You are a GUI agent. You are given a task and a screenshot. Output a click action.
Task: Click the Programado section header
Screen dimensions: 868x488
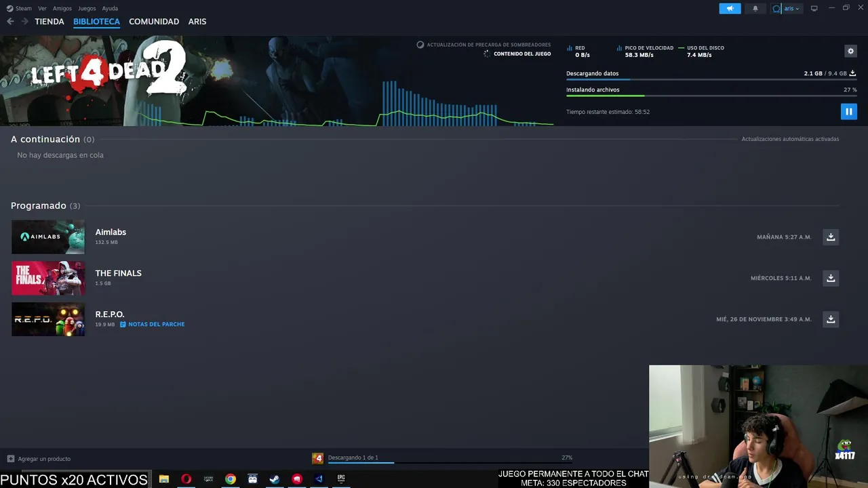[45, 205]
